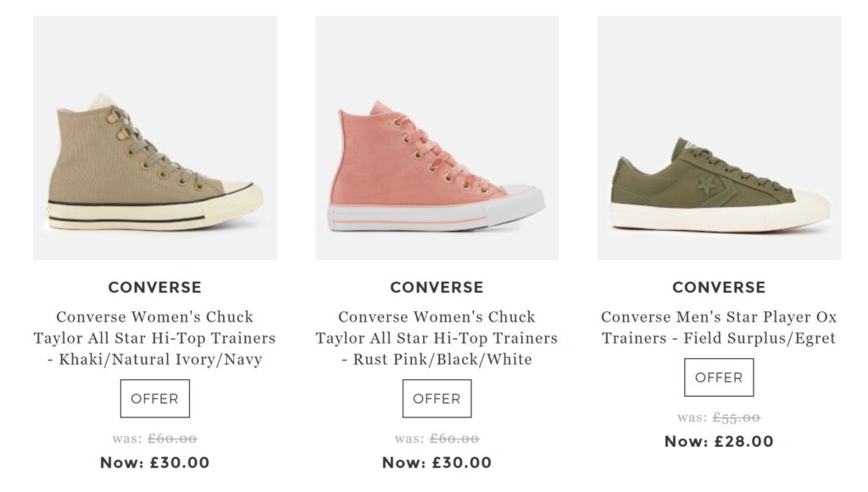868x492 pixels.
Task: Click CONVERSE brand above Star Player Ox title
Action: coord(719,288)
